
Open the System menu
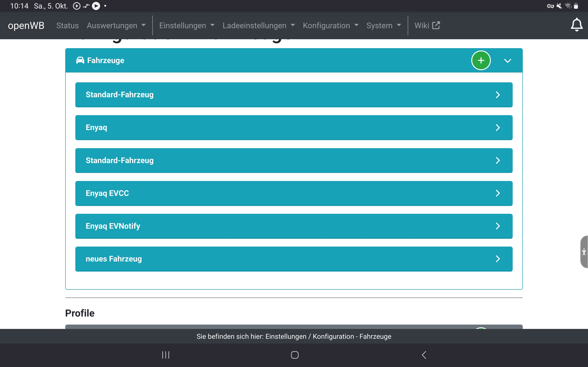383,25
